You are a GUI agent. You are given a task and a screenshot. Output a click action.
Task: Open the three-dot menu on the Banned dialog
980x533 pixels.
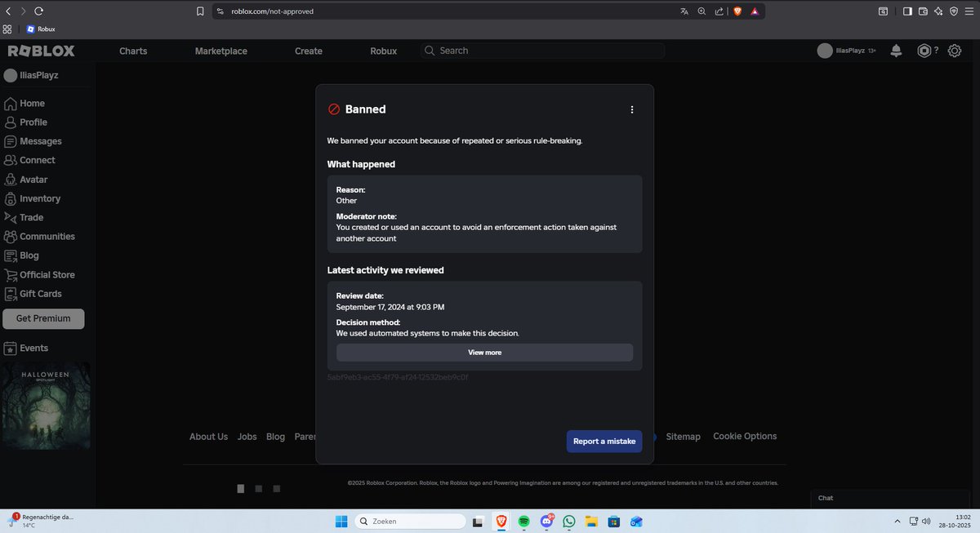pos(631,109)
